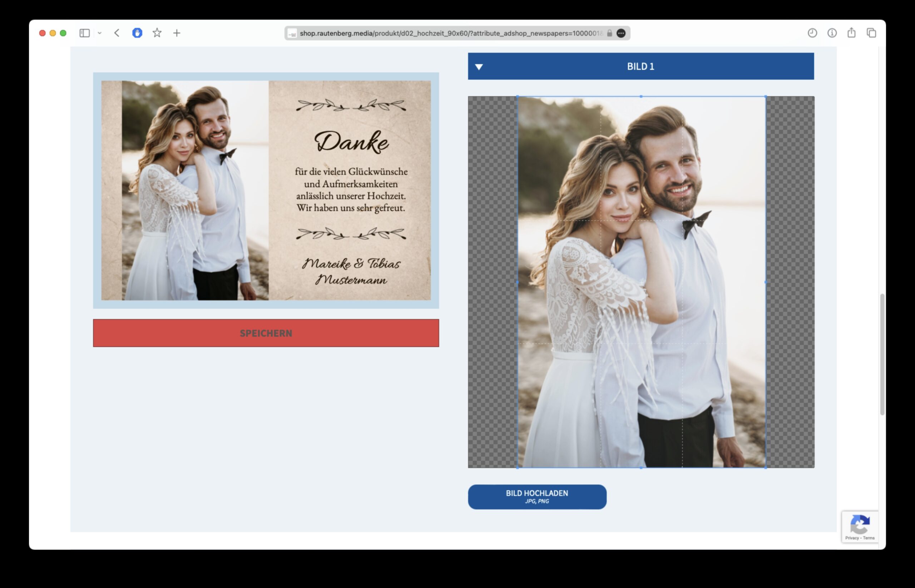Open the reCAPTCHA Privacy link
915x588 pixels.
[x=852, y=538]
